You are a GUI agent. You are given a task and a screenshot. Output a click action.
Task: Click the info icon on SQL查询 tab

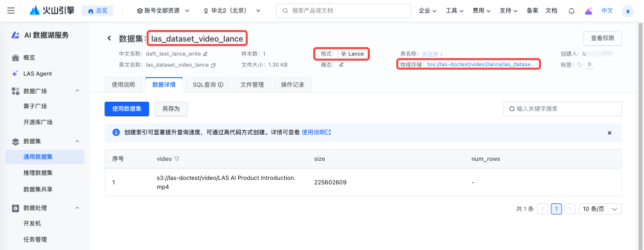221,85
